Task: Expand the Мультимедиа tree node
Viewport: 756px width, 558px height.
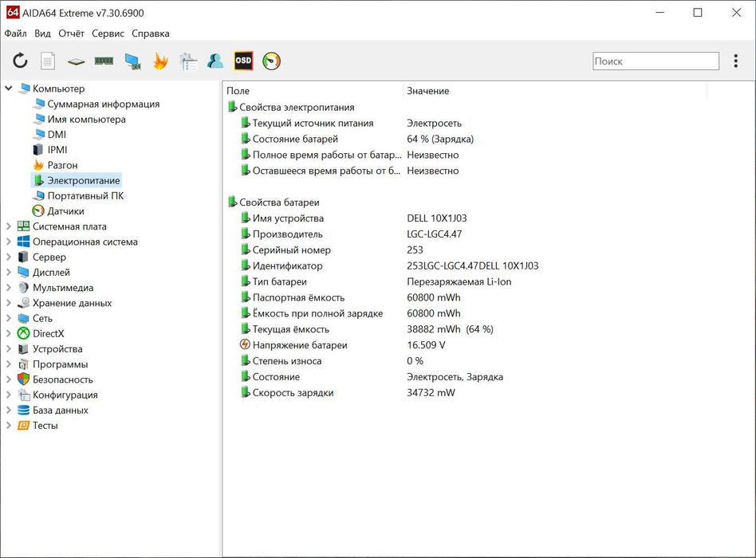Action: pos(9,288)
